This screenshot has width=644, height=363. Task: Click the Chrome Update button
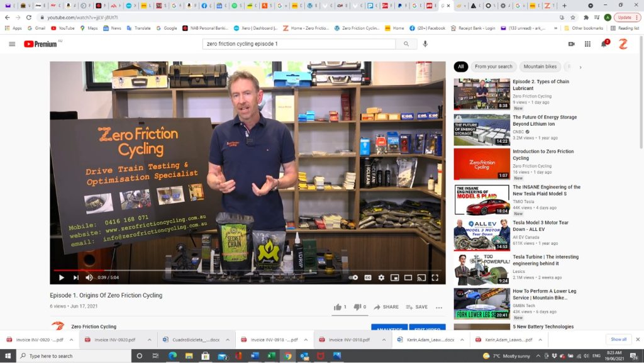click(x=627, y=17)
